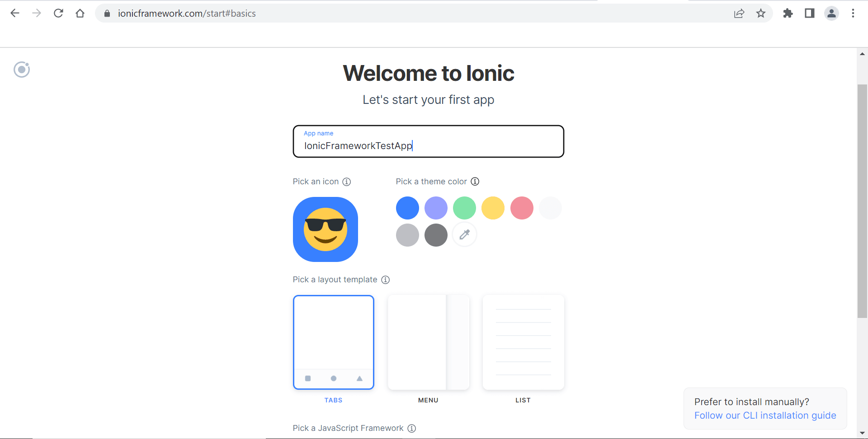Image resolution: width=868 pixels, height=439 pixels.
Task: View info about JavaScript frameworks
Action: click(x=412, y=428)
